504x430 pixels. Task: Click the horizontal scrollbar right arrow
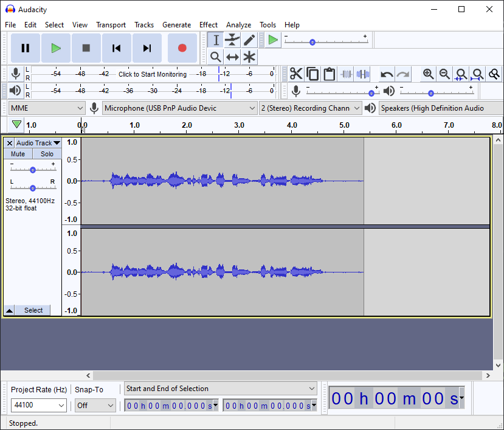(488, 375)
